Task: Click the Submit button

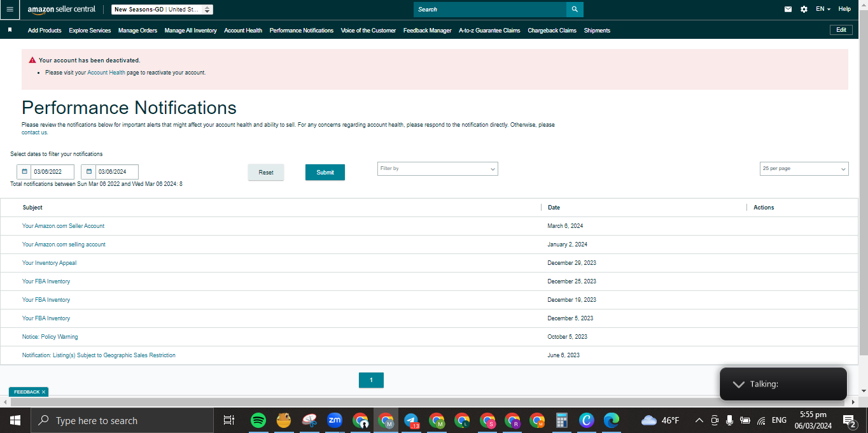Action: (x=325, y=172)
